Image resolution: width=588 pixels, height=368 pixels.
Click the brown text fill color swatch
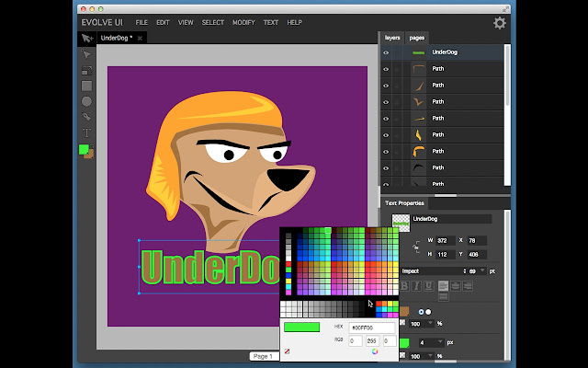tap(404, 311)
